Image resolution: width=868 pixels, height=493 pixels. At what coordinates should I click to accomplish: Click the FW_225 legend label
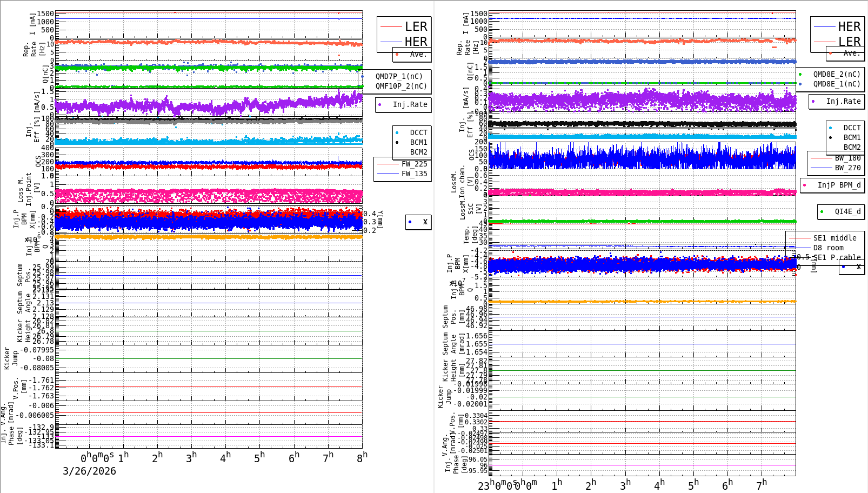tap(414, 164)
